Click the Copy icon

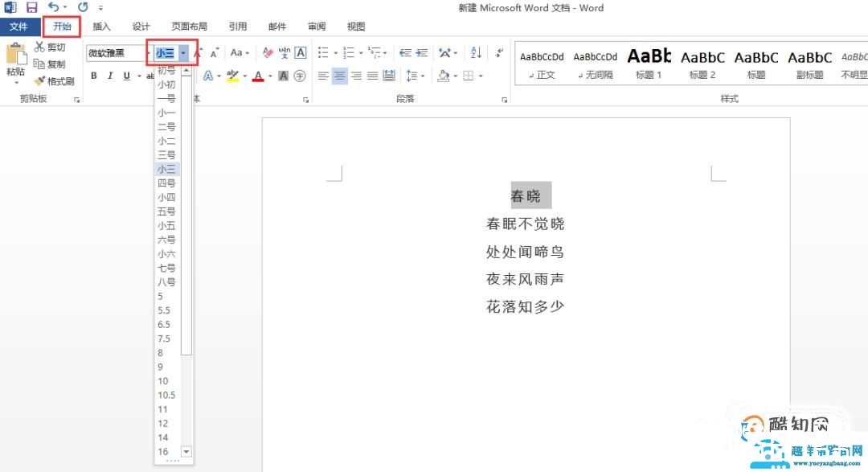(x=50, y=64)
